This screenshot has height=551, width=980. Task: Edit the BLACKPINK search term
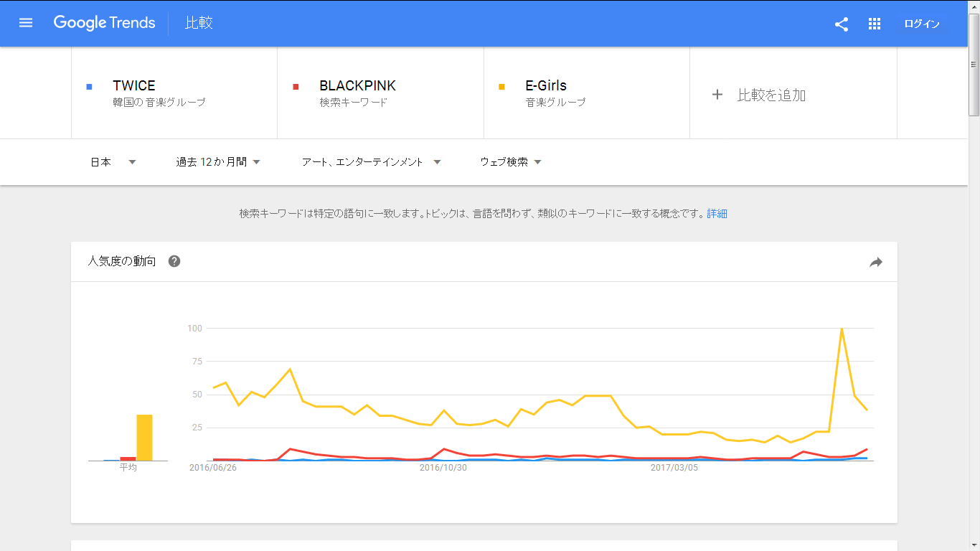click(357, 86)
